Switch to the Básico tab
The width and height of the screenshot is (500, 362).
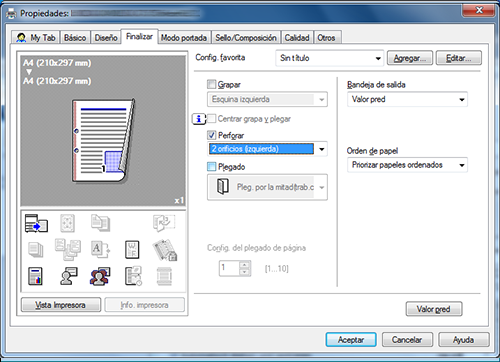75,38
